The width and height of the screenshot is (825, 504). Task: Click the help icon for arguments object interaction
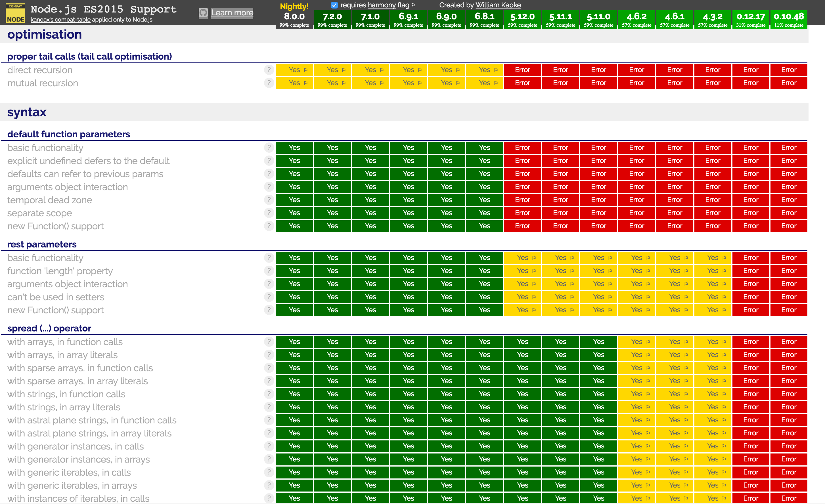click(x=269, y=187)
